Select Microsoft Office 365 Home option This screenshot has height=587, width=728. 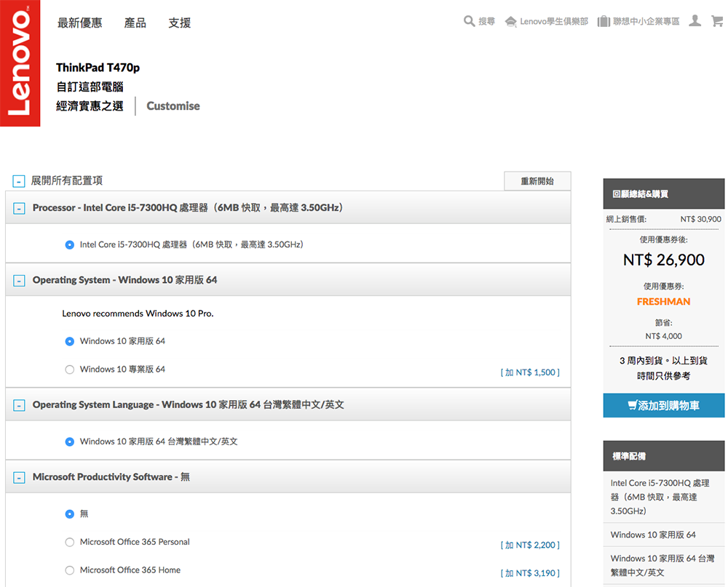pyautogui.click(x=70, y=570)
